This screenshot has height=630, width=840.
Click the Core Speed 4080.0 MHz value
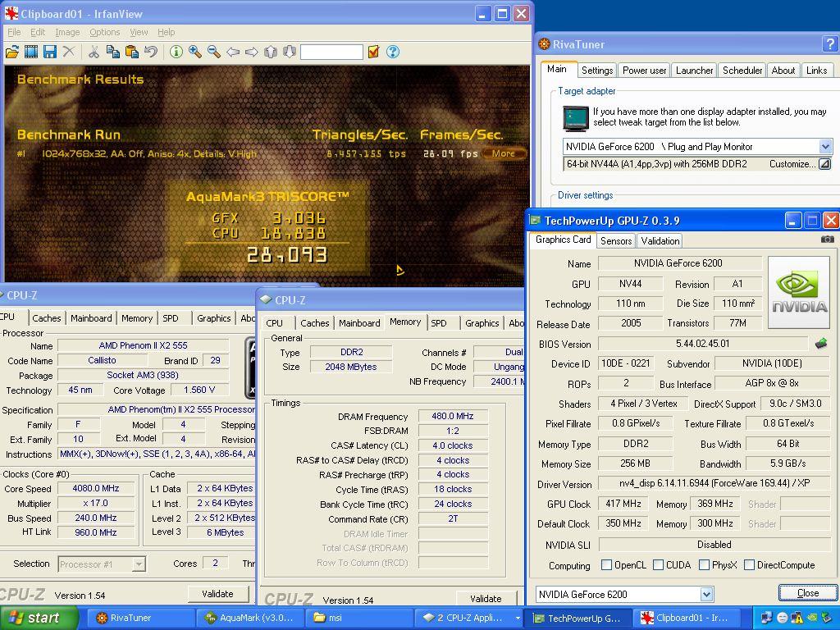point(96,489)
